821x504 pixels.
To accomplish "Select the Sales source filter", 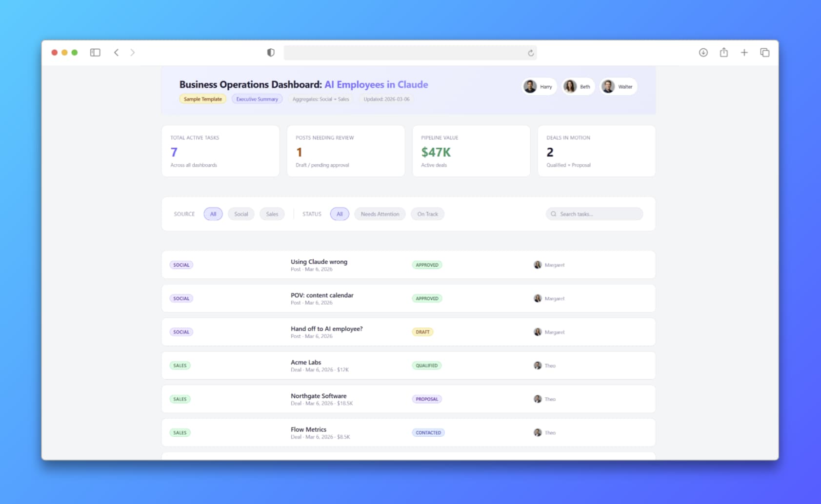I will (x=272, y=214).
